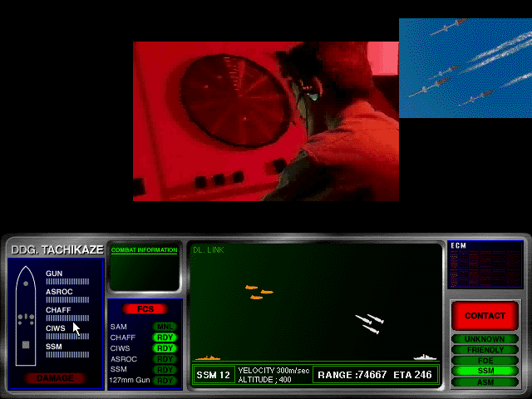Click the orange enemy ship icon on the radar baseline
Screen dimensions: 532x399
[208, 358]
